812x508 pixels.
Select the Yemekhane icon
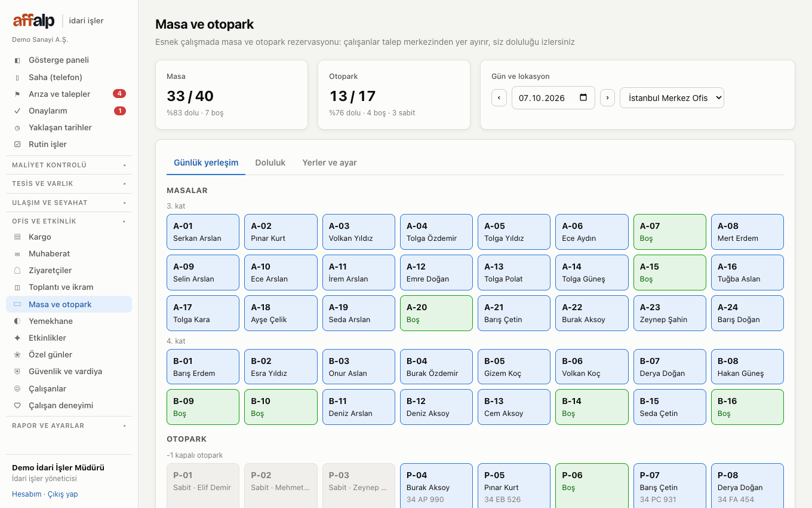point(17,322)
